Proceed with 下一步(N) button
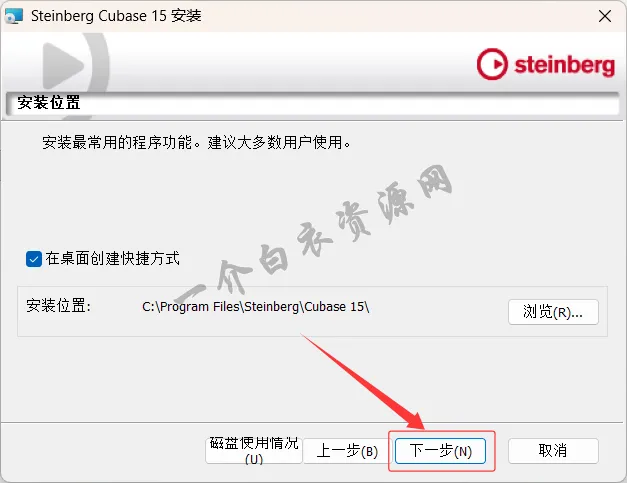The height and width of the screenshot is (483, 627). [x=440, y=451]
